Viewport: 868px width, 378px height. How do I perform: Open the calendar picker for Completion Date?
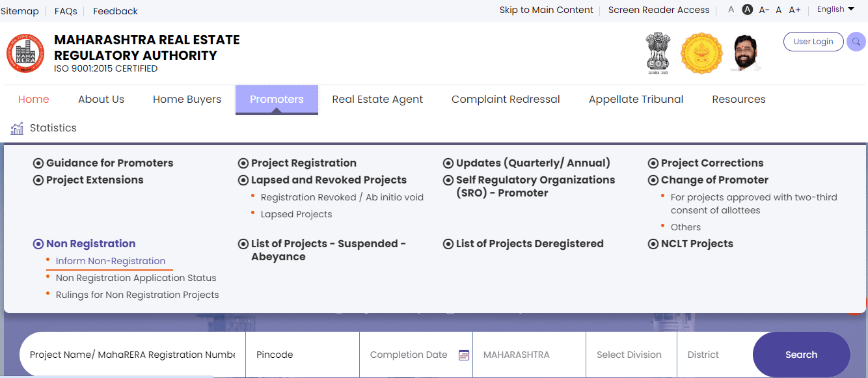(464, 355)
